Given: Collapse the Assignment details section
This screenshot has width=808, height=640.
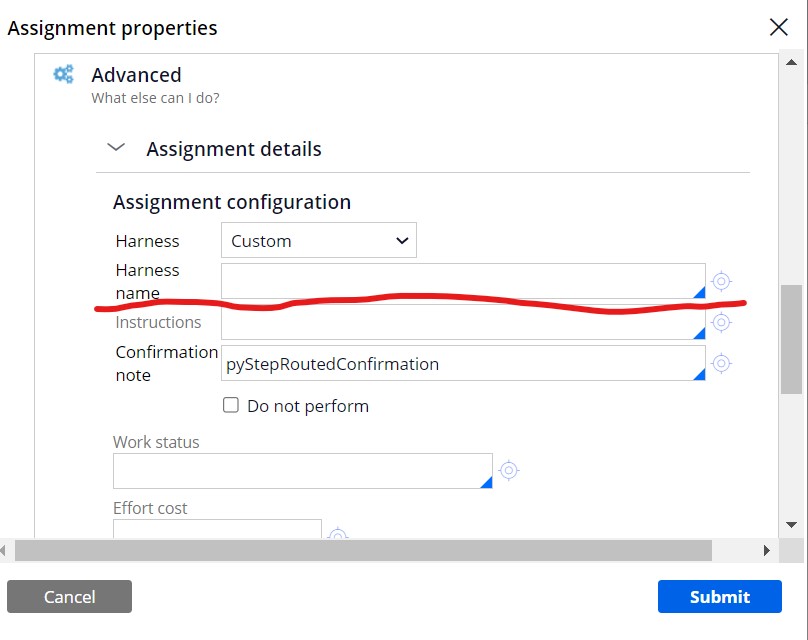Looking at the screenshot, I should pyautogui.click(x=115, y=146).
